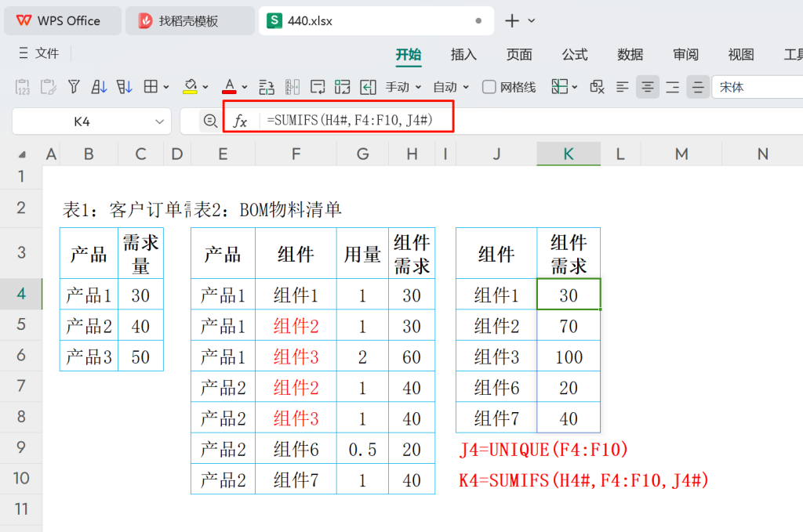Image resolution: width=803 pixels, height=532 pixels.
Task: Expand the font color dropdown arrow
Action: tap(245, 88)
